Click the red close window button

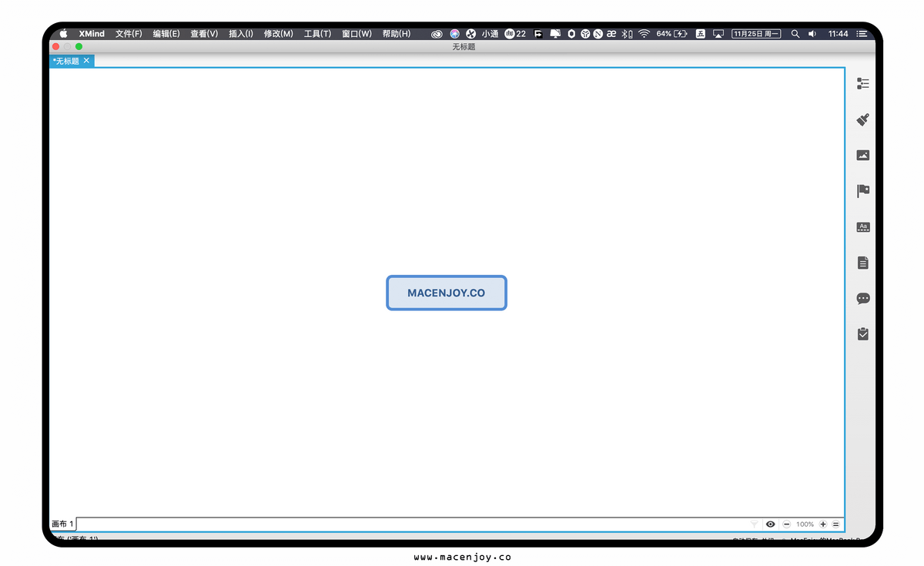pos(55,47)
